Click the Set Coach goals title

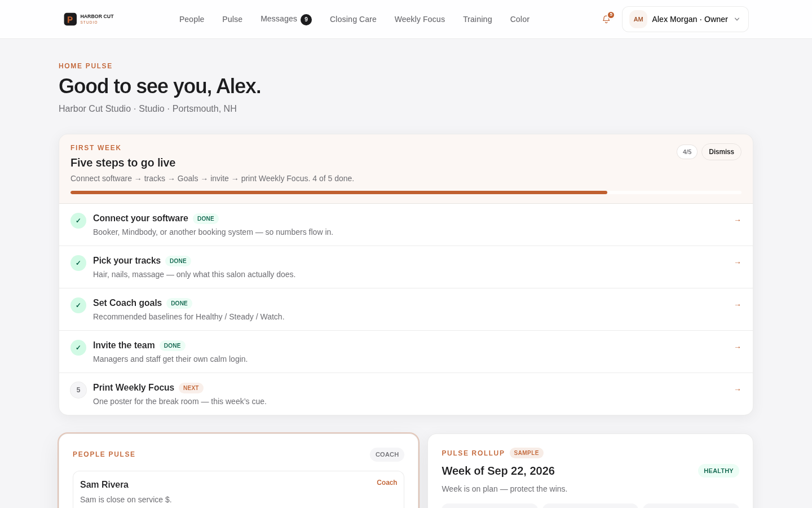(x=127, y=303)
